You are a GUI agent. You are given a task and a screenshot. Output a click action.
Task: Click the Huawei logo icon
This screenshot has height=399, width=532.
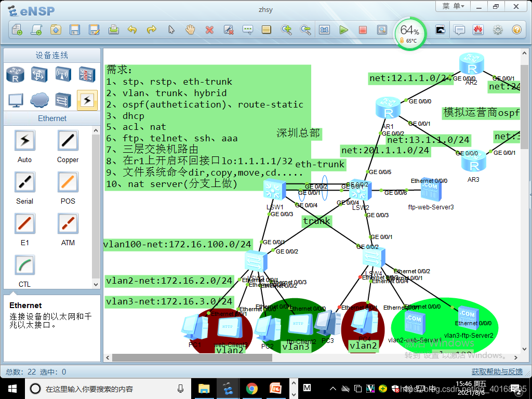coord(478,30)
